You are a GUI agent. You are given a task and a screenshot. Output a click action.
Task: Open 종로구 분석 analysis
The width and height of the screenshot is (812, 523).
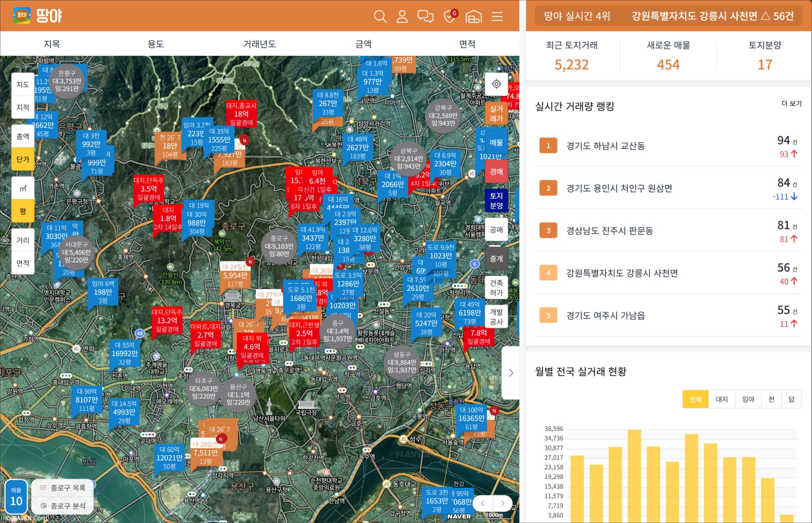click(x=63, y=506)
